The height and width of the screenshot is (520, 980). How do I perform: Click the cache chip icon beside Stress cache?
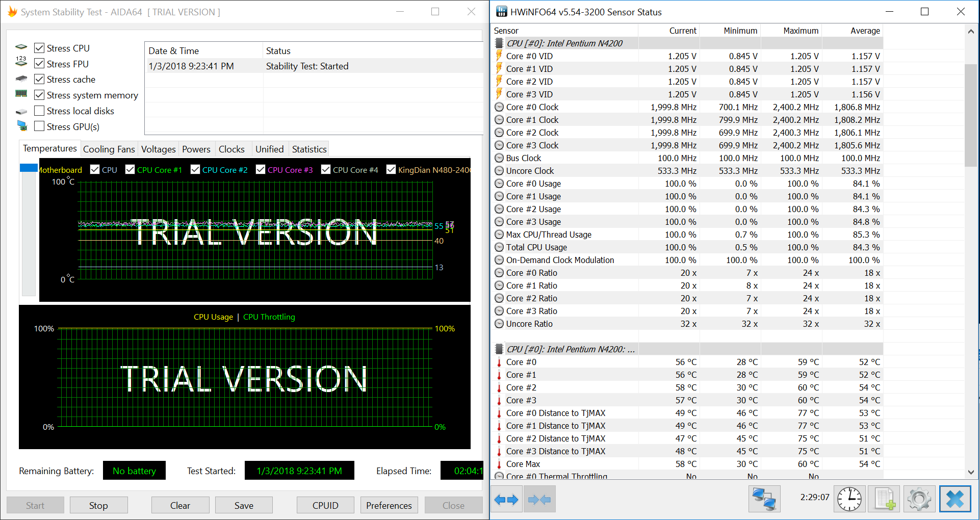click(x=21, y=79)
